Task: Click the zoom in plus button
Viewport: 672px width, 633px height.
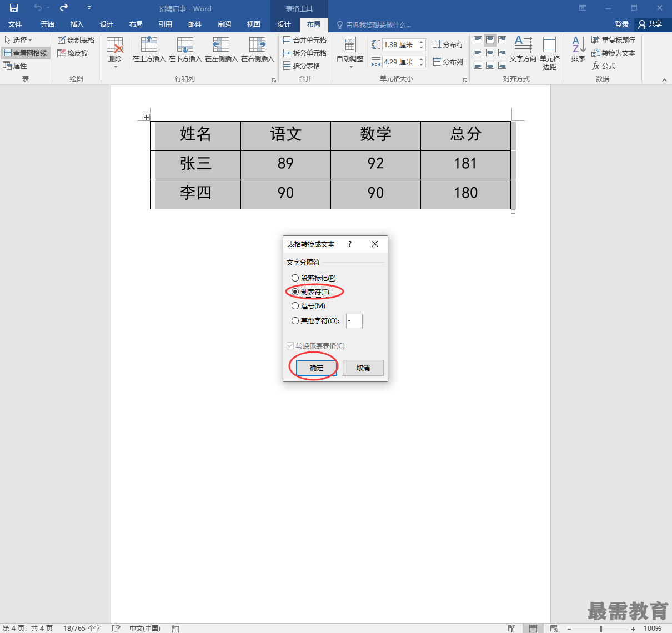Action: [x=633, y=629]
